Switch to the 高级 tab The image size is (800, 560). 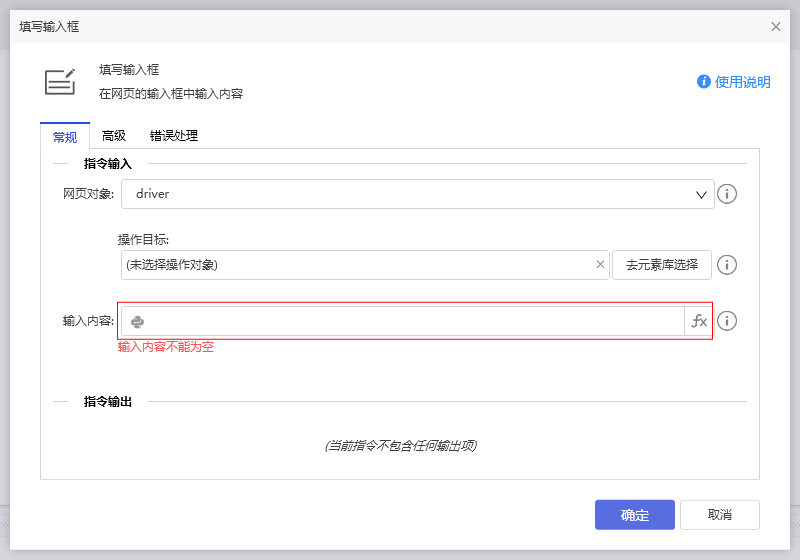pyautogui.click(x=114, y=136)
